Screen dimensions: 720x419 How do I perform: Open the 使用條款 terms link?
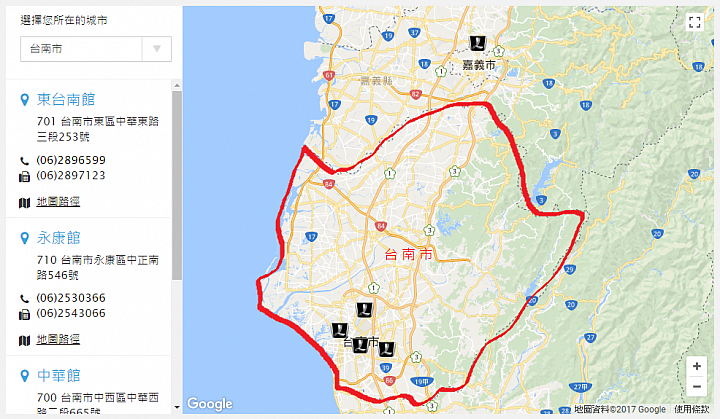click(x=692, y=409)
